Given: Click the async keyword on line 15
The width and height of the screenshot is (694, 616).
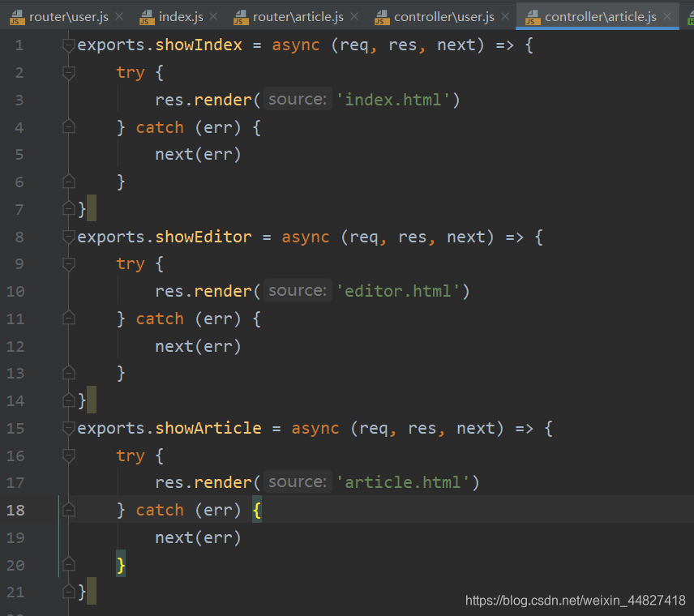Looking at the screenshot, I should (315, 429).
